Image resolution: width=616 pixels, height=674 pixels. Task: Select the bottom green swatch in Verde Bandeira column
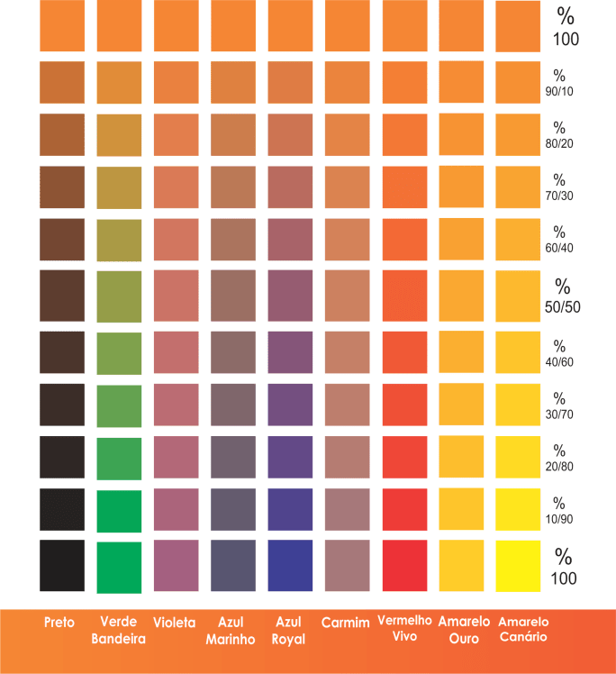click(119, 567)
